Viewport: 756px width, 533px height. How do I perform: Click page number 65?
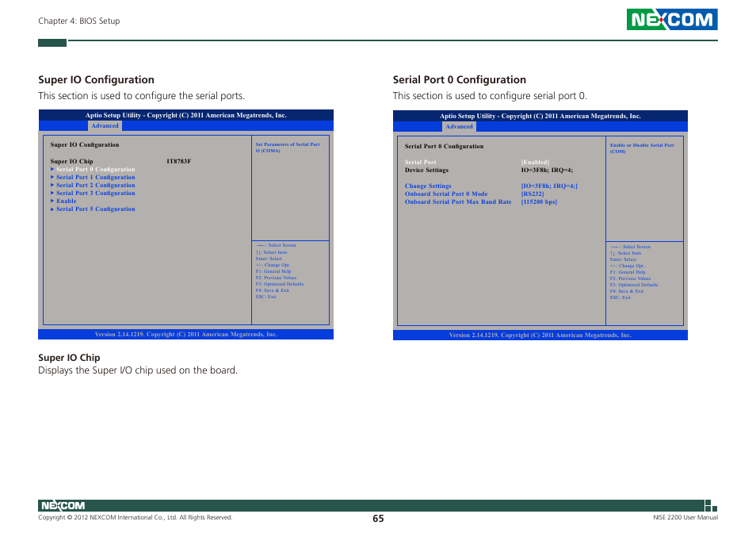tap(378, 519)
